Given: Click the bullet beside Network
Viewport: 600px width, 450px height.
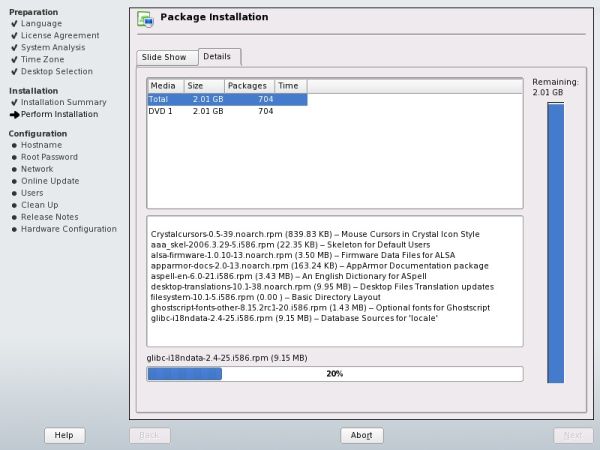Looking at the screenshot, I should [15, 169].
